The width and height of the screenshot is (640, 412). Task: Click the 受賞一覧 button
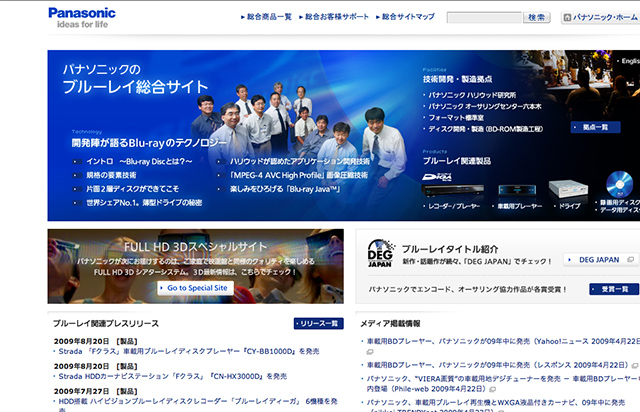614,289
